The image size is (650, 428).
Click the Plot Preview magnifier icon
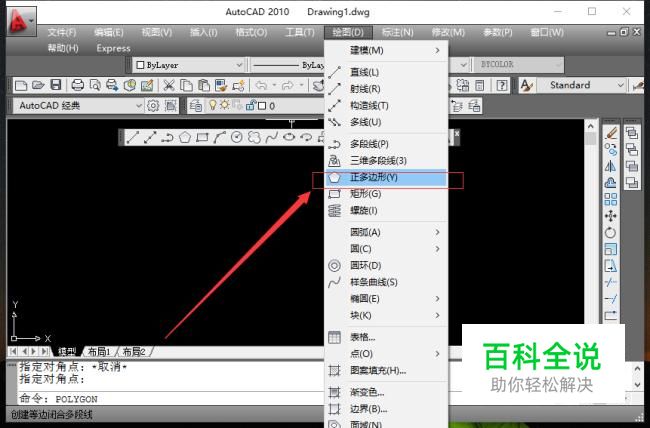pos(95,85)
